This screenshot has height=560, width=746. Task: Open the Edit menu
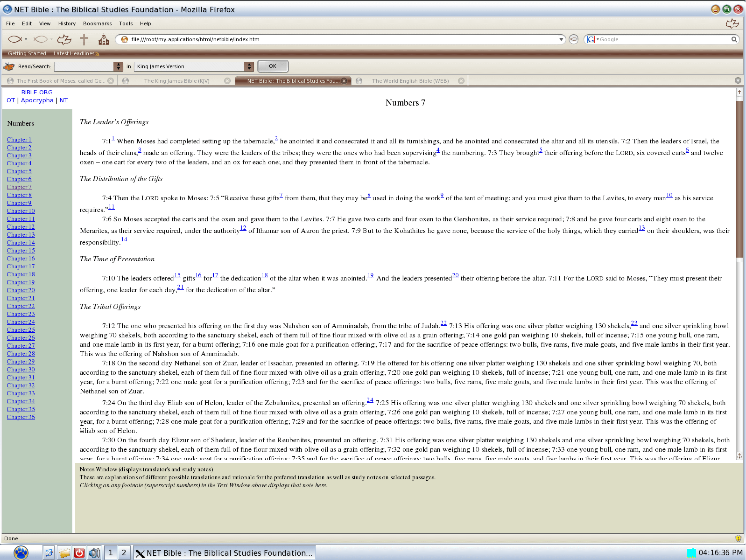coord(27,23)
